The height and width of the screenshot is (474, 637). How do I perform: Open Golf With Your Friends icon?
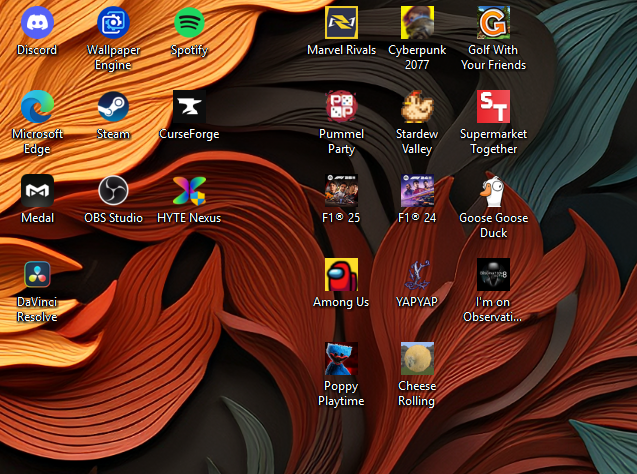(493, 23)
